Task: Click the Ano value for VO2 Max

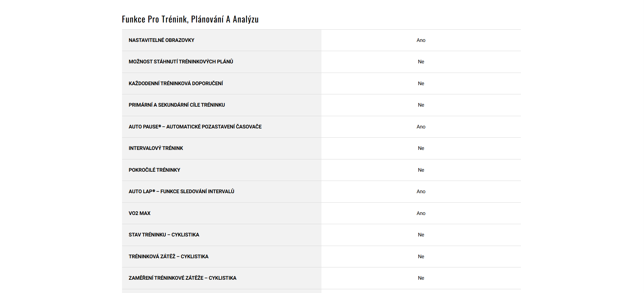Action: point(421,213)
